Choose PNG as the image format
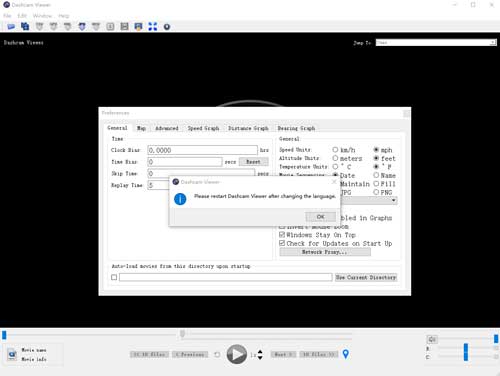This screenshot has height=376, width=500. (376, 192)
